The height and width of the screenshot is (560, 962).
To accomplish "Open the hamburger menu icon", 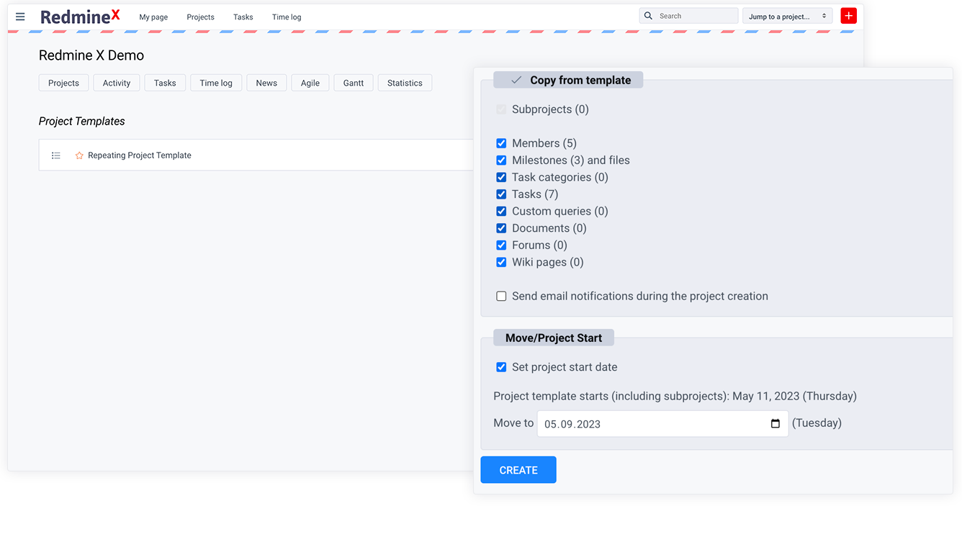I will coord(20,17).
